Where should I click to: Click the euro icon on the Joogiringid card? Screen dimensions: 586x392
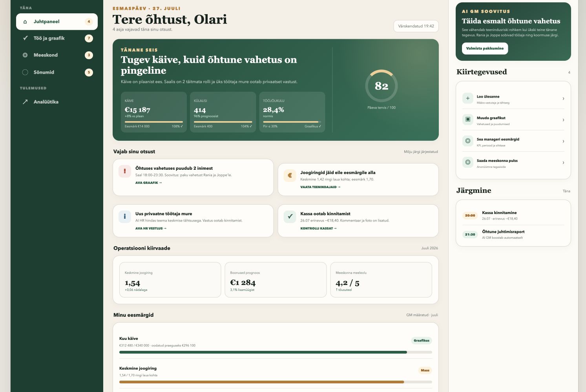point(290,176)
